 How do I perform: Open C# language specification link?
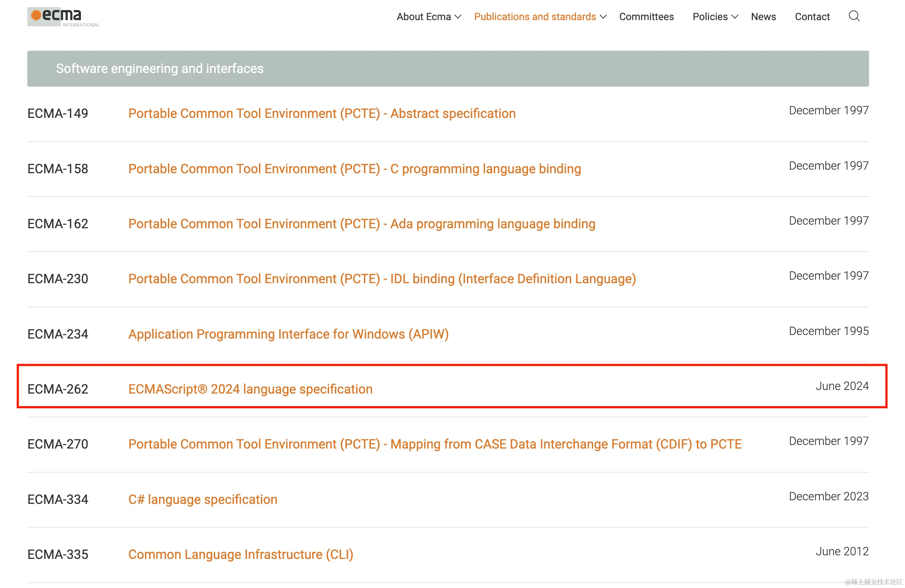(203, 499)
